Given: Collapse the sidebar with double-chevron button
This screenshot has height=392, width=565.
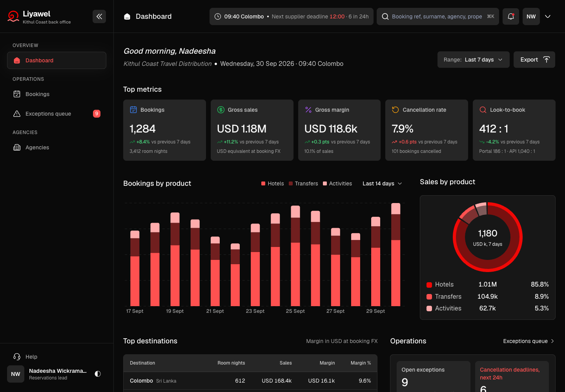Looking at the screenshot, I should click(x=99, y=16).
